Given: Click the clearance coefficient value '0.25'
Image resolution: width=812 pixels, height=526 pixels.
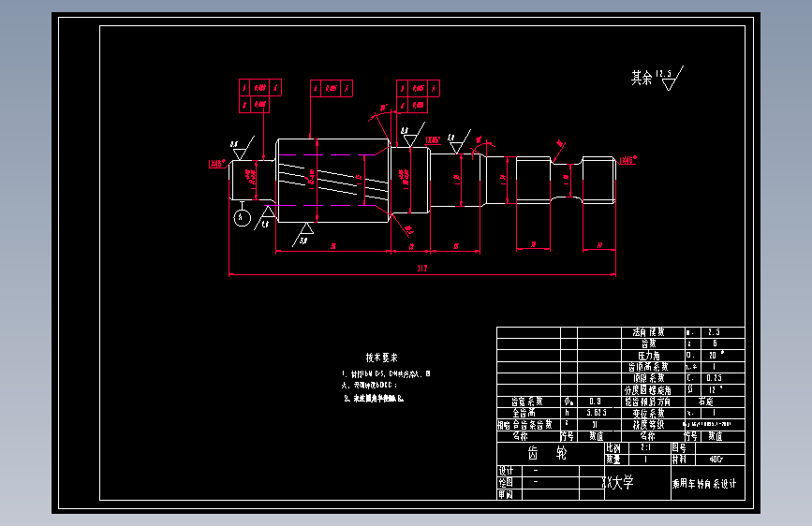Looking at the screenshot, I should [x=714, y=378].
